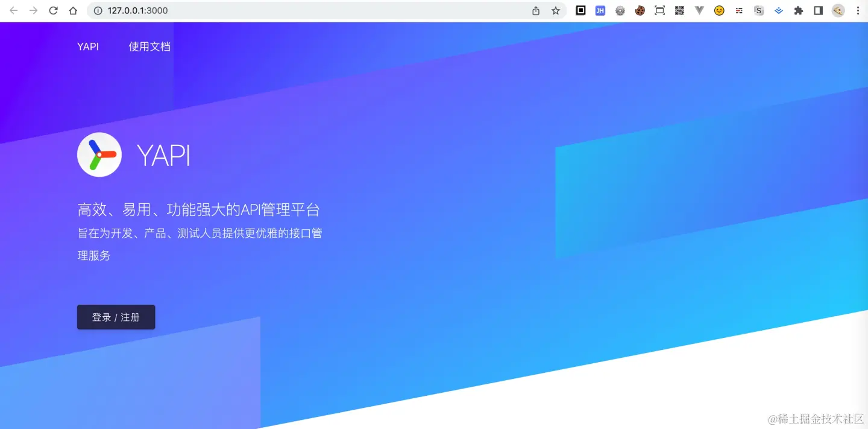Open the black square extension icon

[580, 10]
